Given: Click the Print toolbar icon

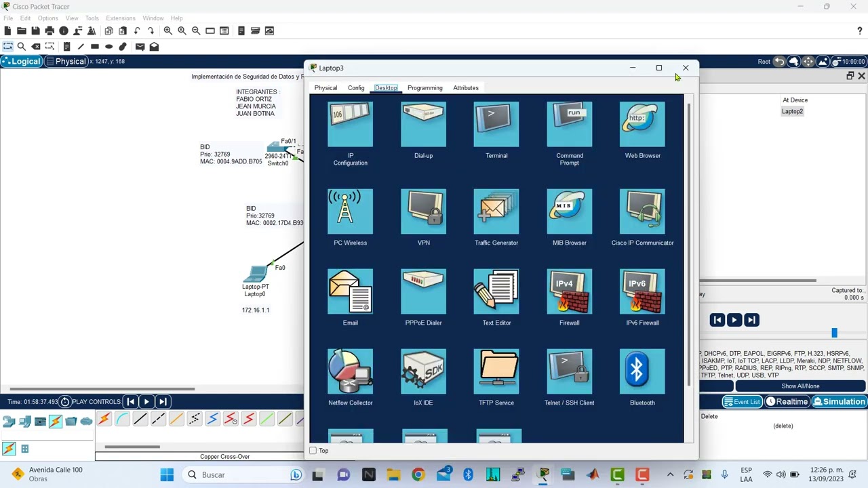Looking at the screenshot, I should (x=50, y=30).
